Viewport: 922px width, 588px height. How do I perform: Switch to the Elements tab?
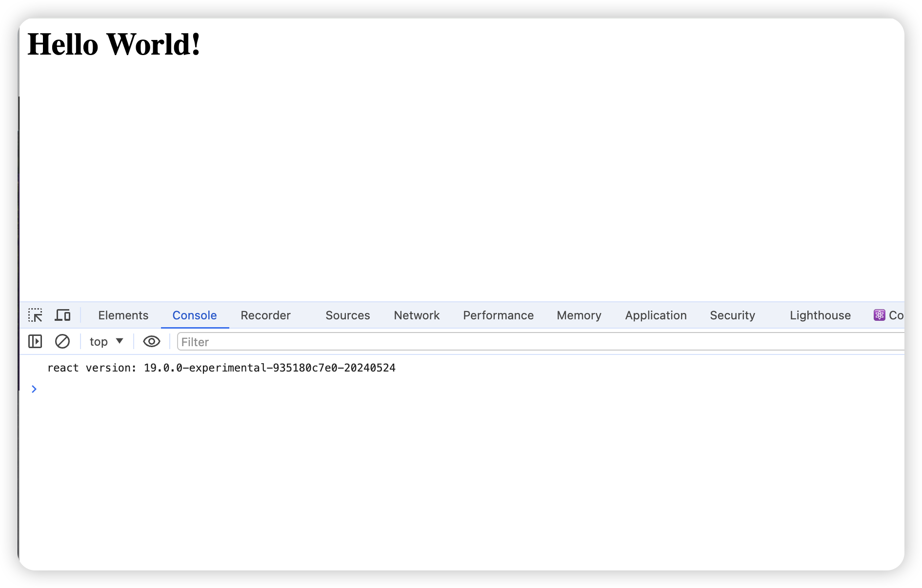[123, 315]
